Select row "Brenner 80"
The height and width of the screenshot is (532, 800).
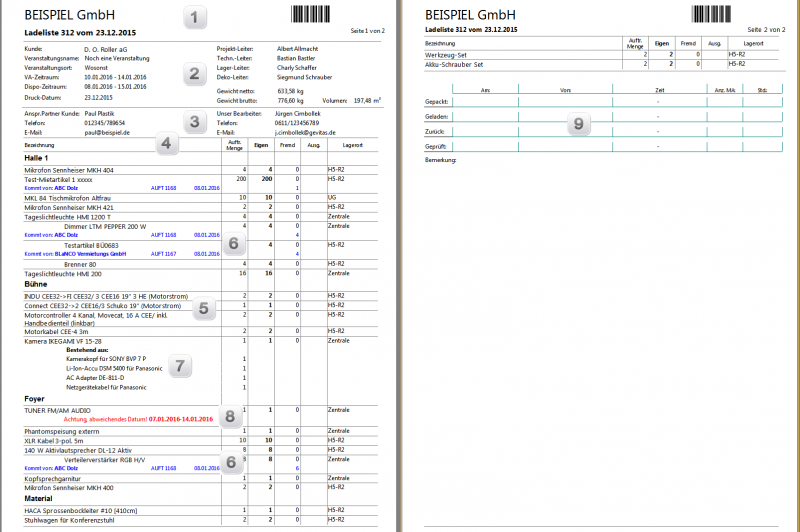(201, 264)
